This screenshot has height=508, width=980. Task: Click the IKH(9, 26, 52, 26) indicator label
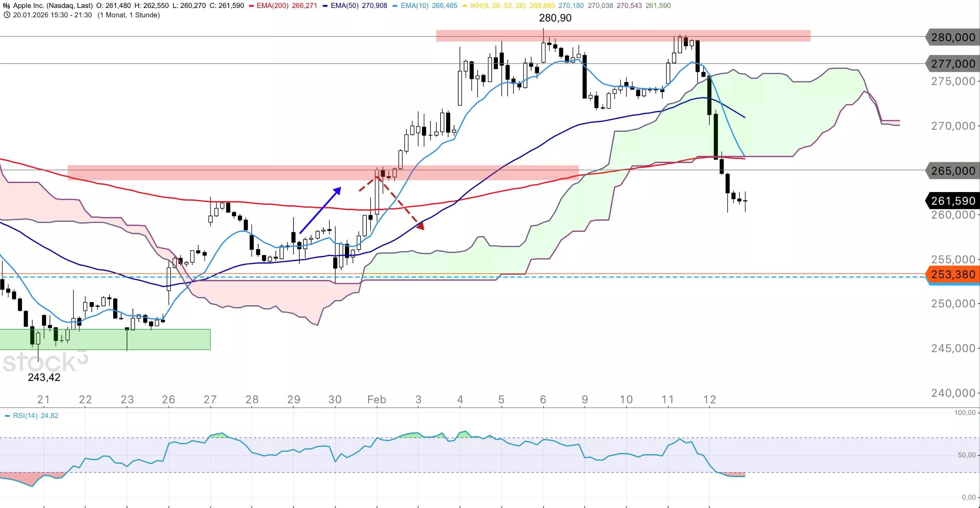[x=497, y=6]
